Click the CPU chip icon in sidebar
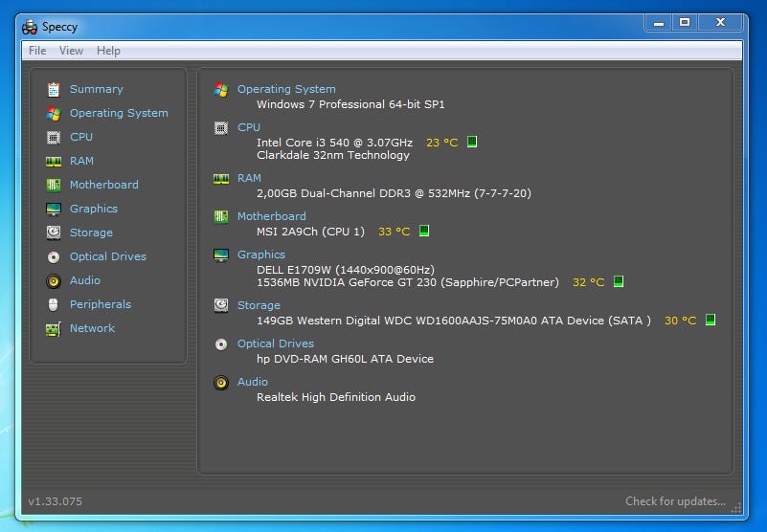 pos(53,137)
